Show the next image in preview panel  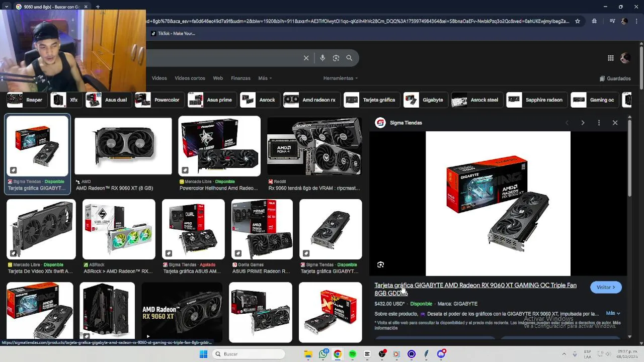[583, 123]
